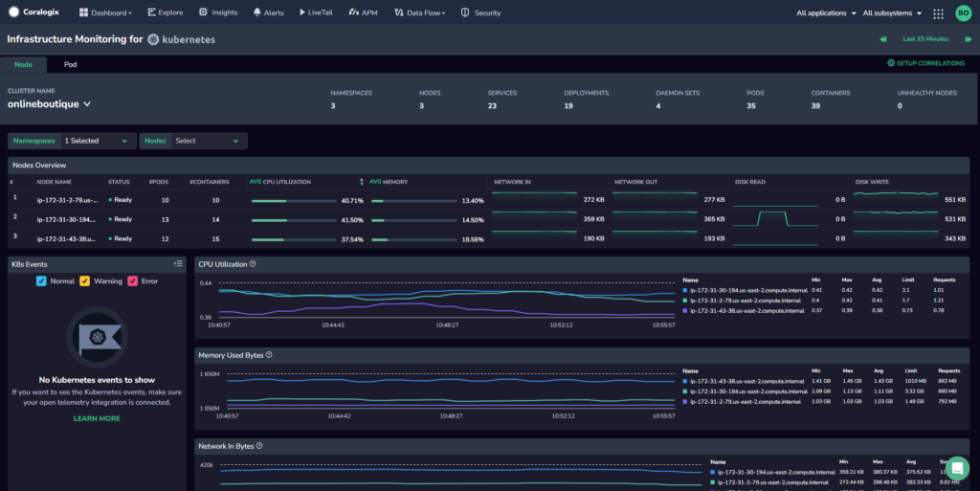The image size is (980, 491).
Task: Click the LEARN MORE link
Action: pos(97,418)
